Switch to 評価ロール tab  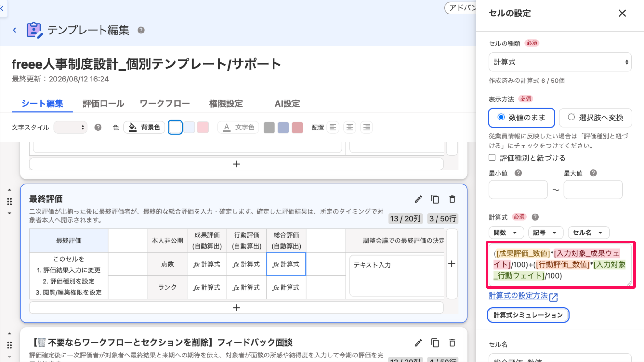[x=103, y=104]
